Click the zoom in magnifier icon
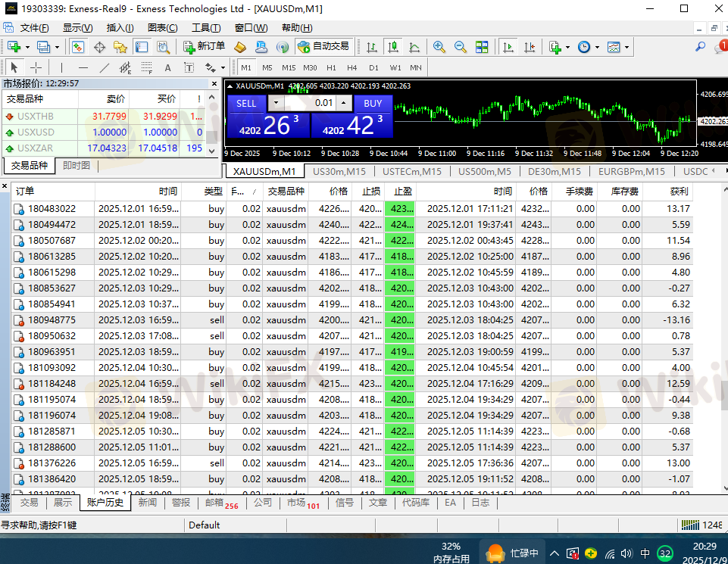 click(439, 47)
